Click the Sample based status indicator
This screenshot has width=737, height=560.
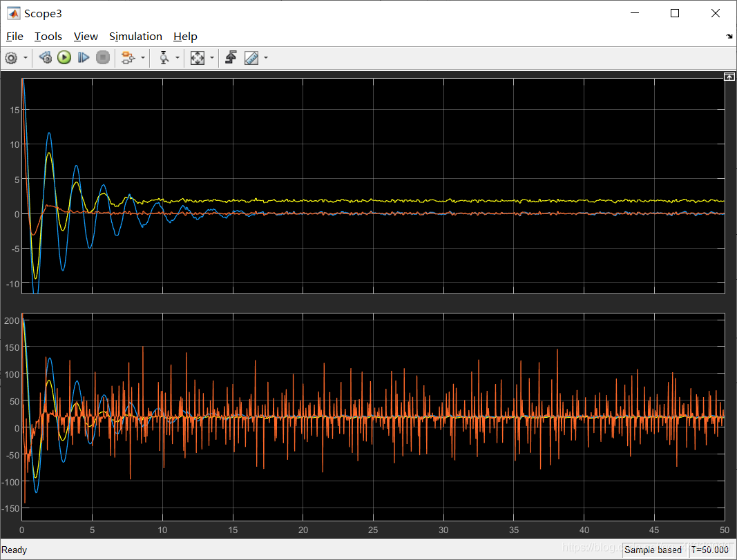pyautogui.click(x=653, y=550)
